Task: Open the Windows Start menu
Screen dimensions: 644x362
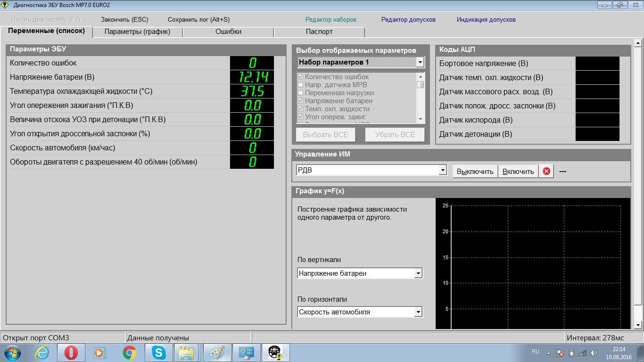Action: (x=12, y=353)
